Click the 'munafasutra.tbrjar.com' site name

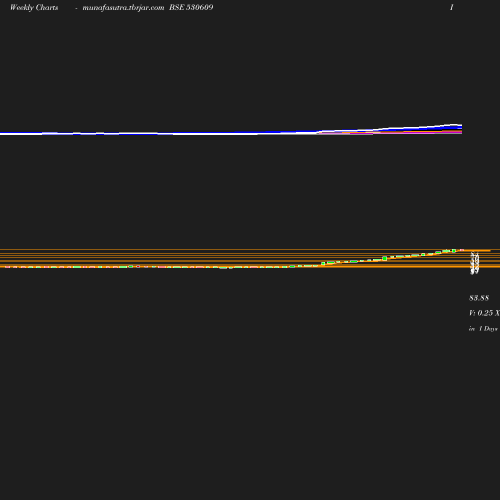tap(123, 7)
